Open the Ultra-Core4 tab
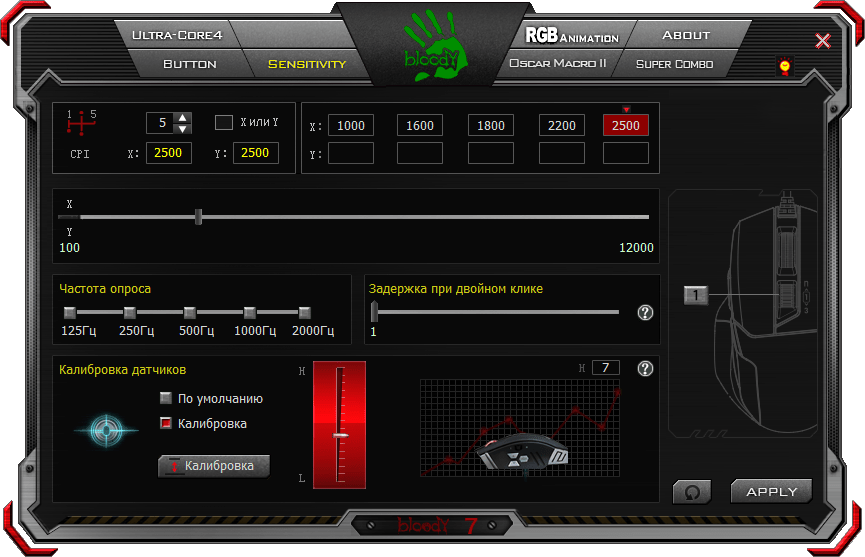865x557 pixels. point(177,35)
